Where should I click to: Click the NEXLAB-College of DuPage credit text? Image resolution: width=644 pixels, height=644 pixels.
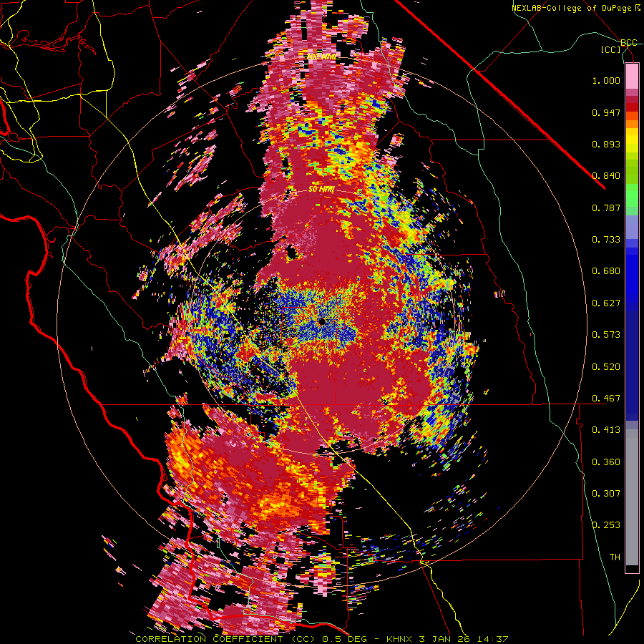coord(572,8)
